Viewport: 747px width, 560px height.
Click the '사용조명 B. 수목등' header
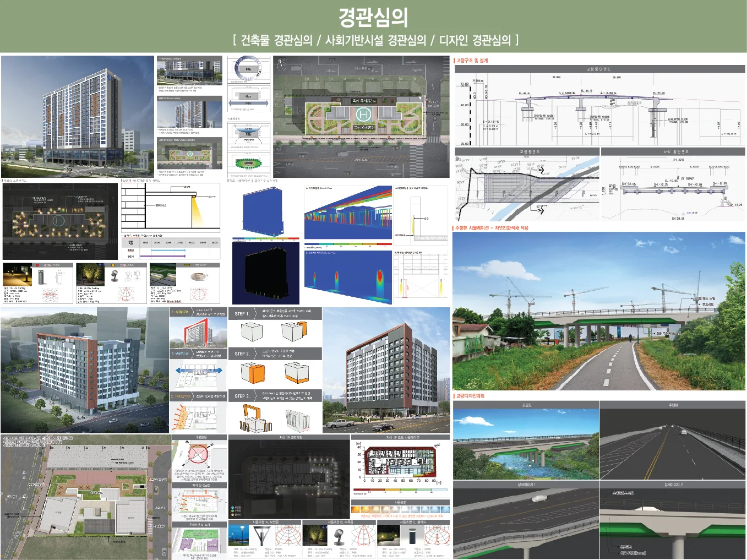(340, 522)
